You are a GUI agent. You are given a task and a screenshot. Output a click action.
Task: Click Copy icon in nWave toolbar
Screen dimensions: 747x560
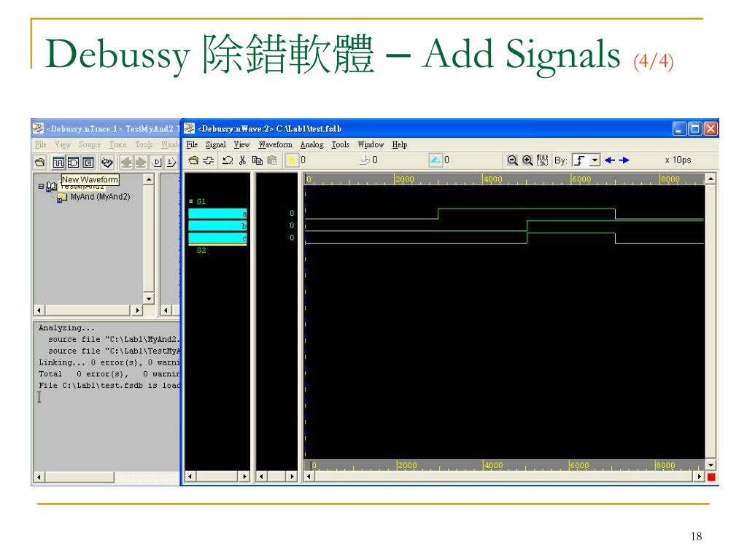(258, 160)
